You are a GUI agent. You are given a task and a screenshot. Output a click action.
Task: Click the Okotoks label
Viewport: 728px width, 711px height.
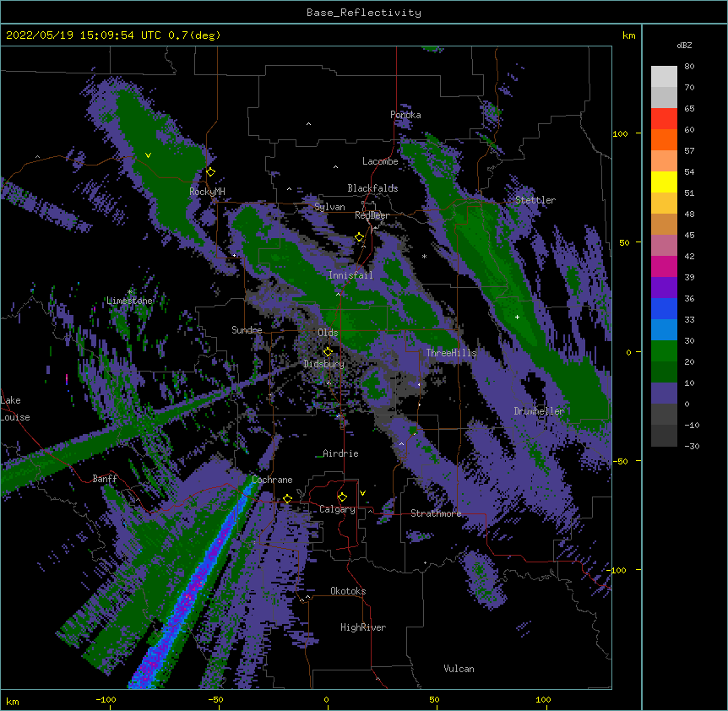click(348, 591)
